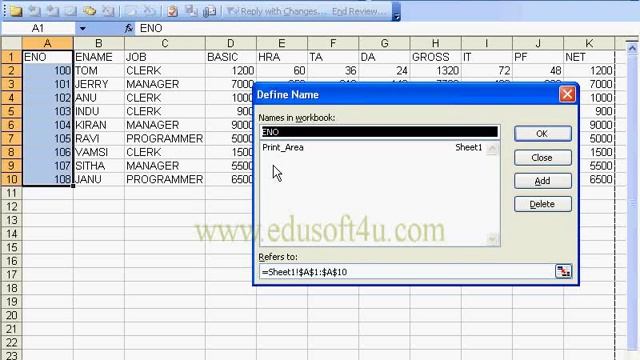Click OK in Define Name dialog
The height and width of the screenshot is (360, 640).
click(542, 133)
